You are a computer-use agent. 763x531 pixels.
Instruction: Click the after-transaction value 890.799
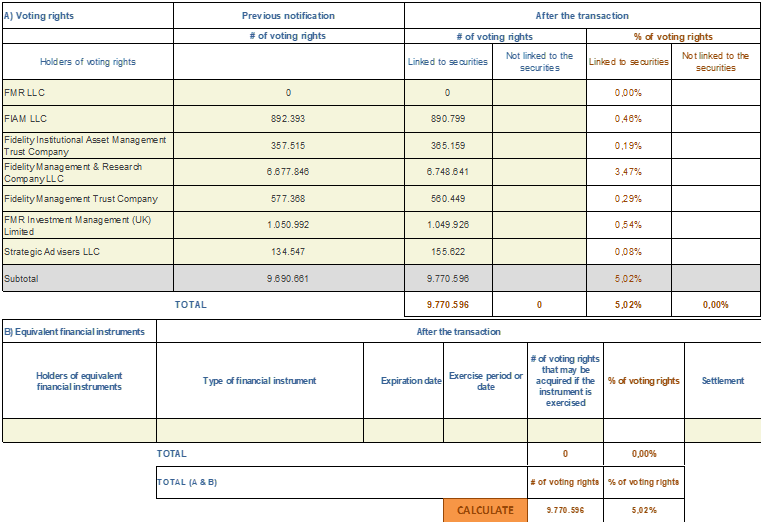pos(448,119)
